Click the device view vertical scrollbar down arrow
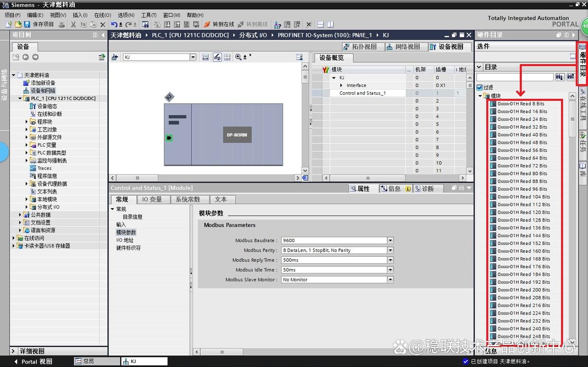This screenshot has width=588, height=367. 305,171
